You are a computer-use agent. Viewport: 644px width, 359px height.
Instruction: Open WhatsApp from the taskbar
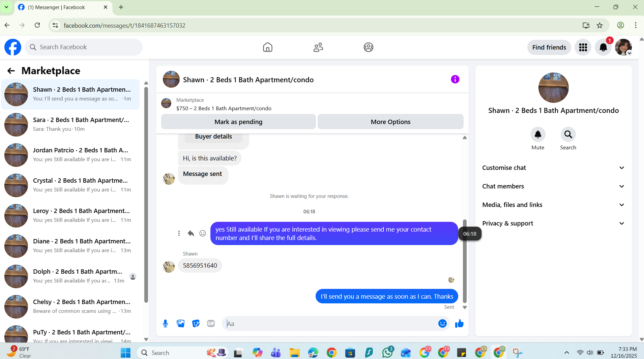[387, 353]
